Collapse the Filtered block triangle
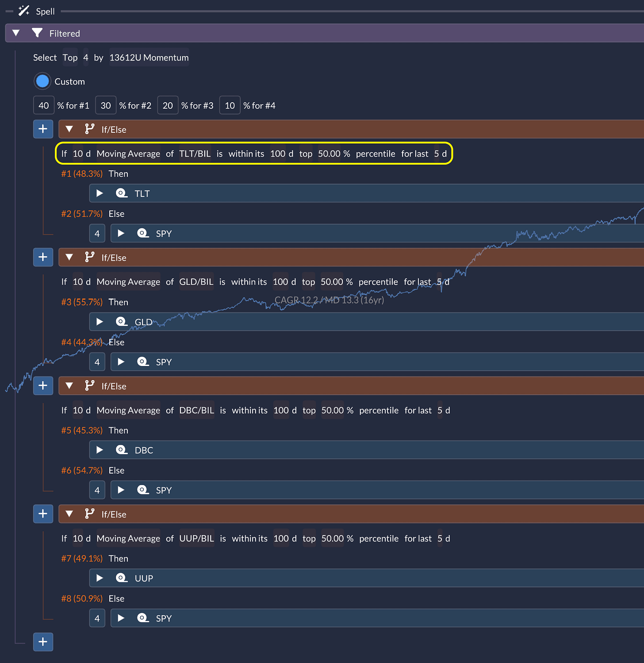The width and height of the screenshot is (644, 663). point(16,33)
